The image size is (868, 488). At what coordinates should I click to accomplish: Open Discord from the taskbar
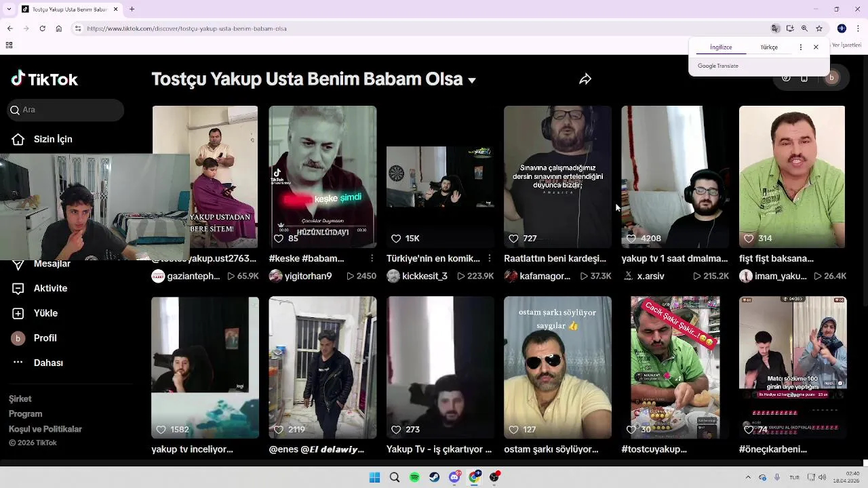pyautogui.click(x=454, y=477)
